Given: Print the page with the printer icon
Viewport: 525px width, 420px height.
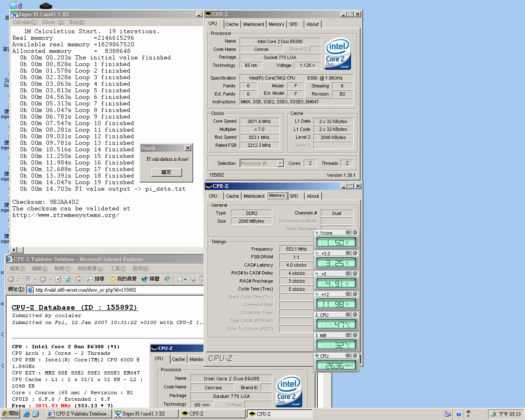Looking at the screenshot, I should coord(193,279).
